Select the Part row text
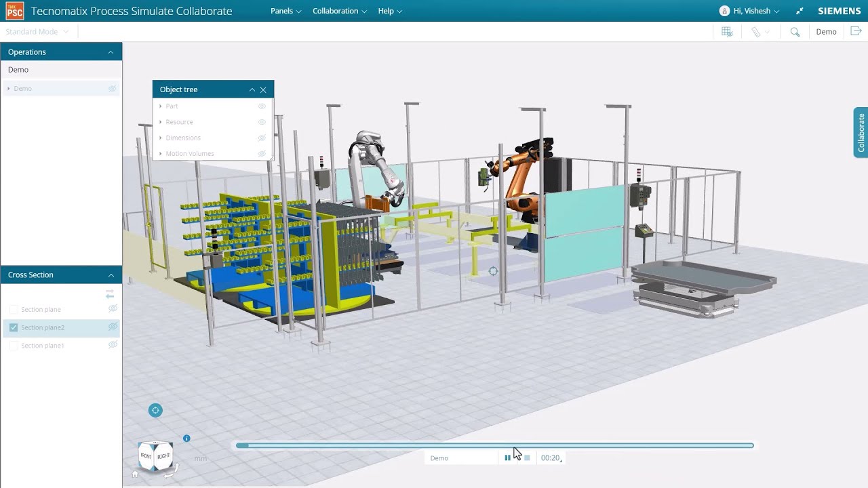The image size is (868, 488). 172,106
